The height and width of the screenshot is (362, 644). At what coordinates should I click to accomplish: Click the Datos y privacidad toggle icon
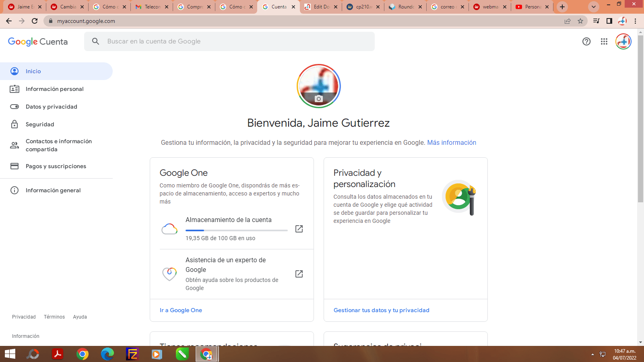pos(14,107)
